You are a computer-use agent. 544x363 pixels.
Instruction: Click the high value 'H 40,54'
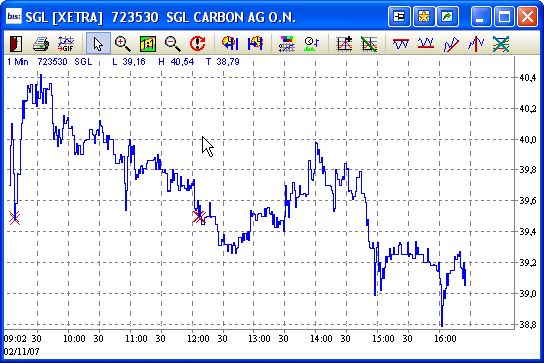click(x=176, y=62)
